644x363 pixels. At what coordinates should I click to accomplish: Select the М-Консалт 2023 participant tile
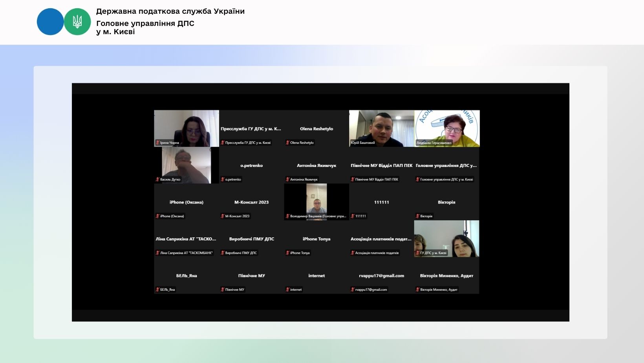pos(251,202)
